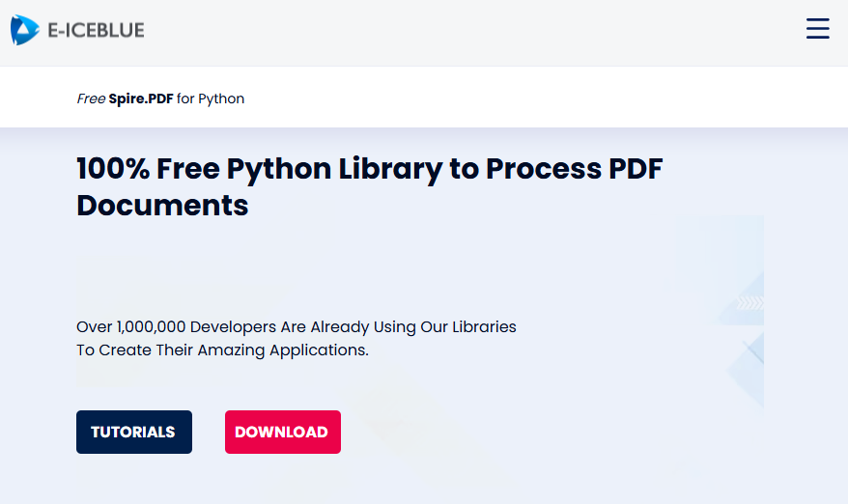The image size is (848, 504).
Task: Click the To Create Their Amazing Applications line
Action: click(x=222, y=350)
